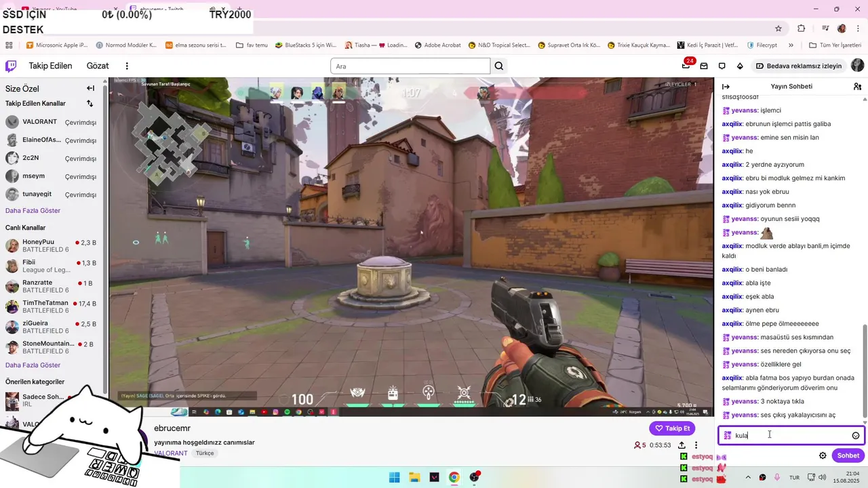Switch to Takip Edilen tab
This screenshot has height=488, width=868.
(x=50, y=66)
